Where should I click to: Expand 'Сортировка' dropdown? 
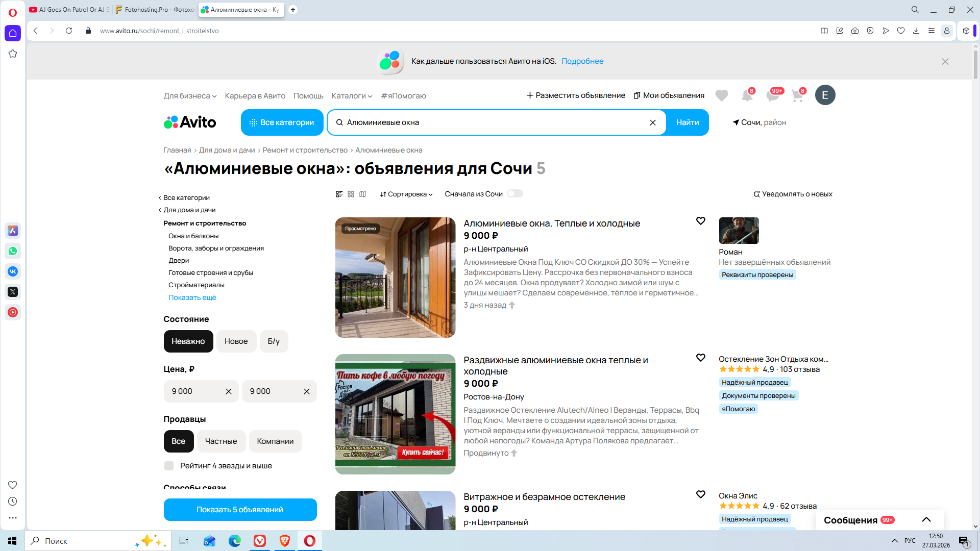(406, 194)
